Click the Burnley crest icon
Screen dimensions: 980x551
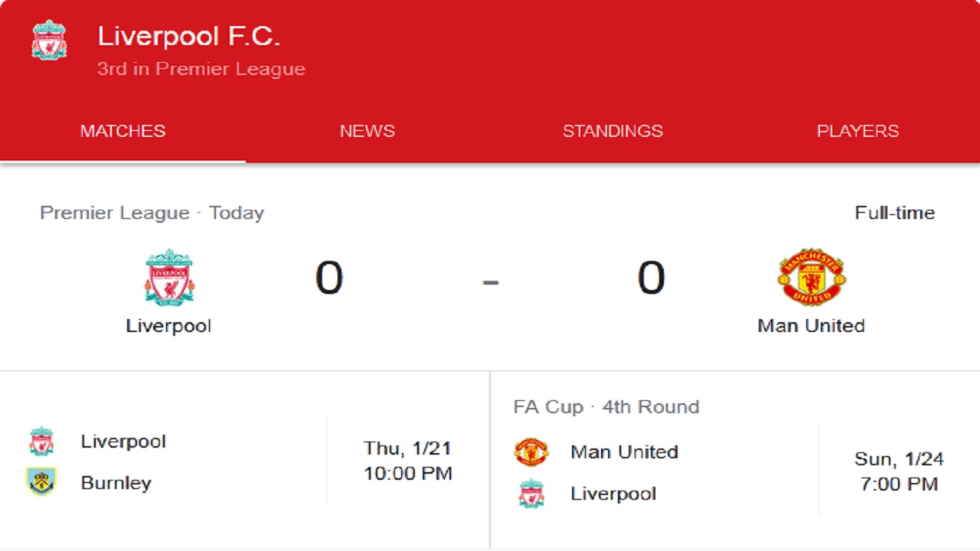[x=41, y=482]
